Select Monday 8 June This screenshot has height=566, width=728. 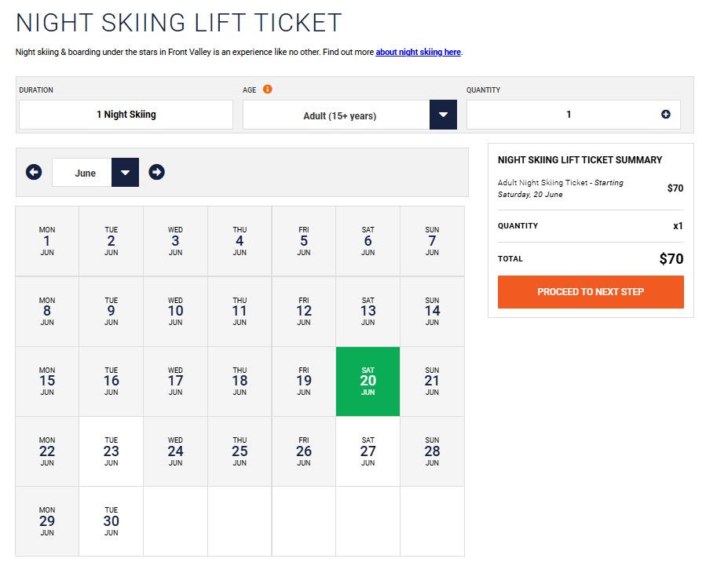(x=47, y=312)
